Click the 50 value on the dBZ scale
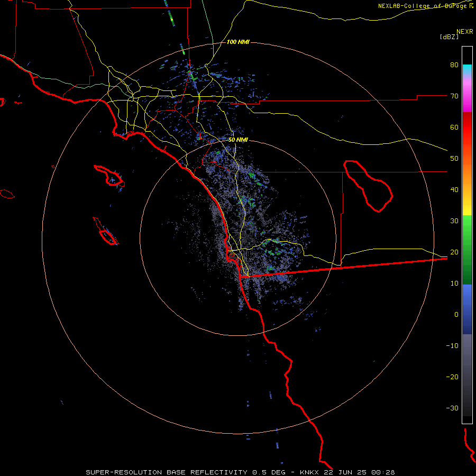 coord(454,159)
